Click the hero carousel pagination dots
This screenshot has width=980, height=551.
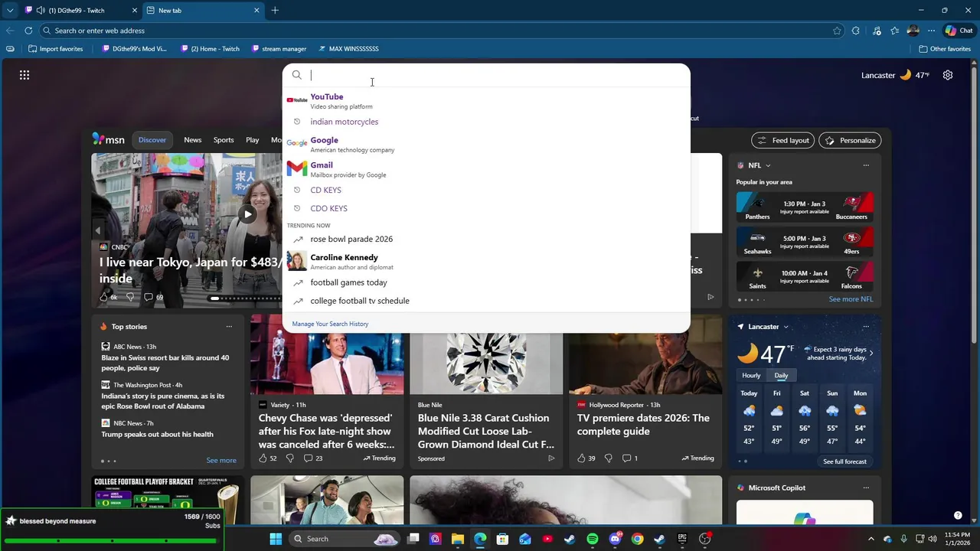coord(245,298)
